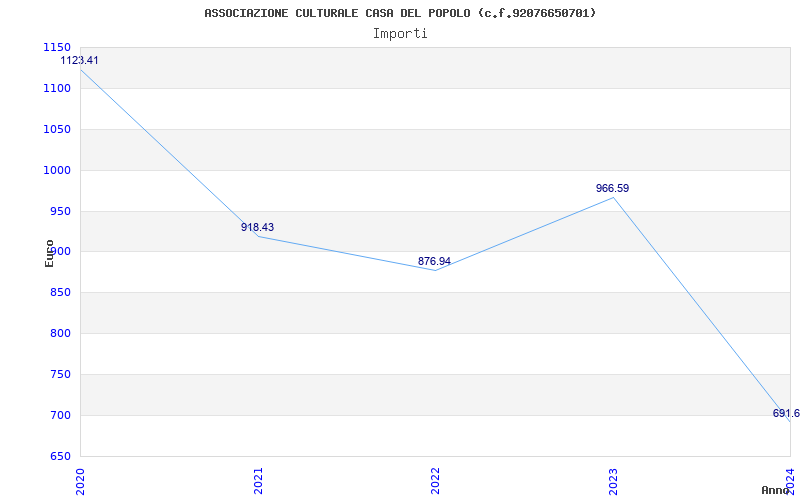Image resolution: width=800 pixels, height=500 pixels.
Task: Click the 750 y-axis value
Action: click(x=60, y=374)
